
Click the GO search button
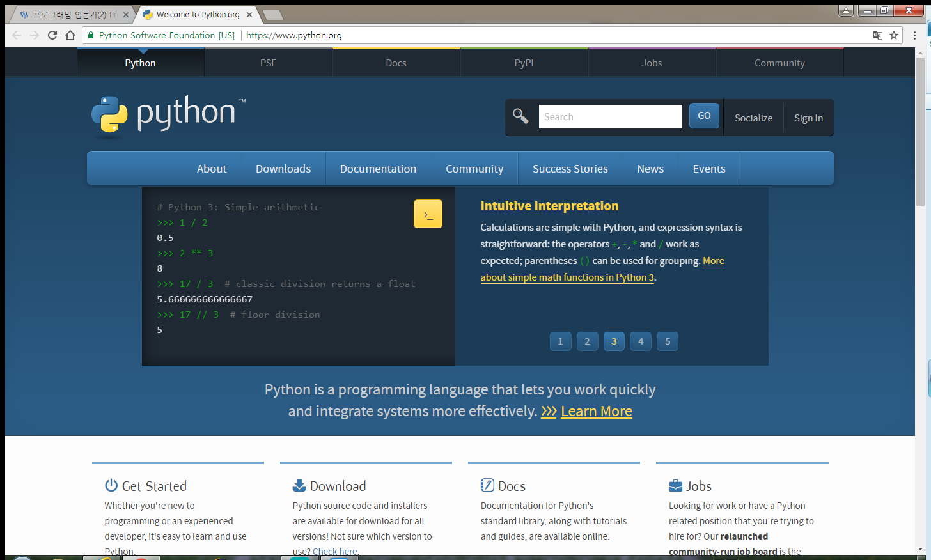tap(704, 116)
